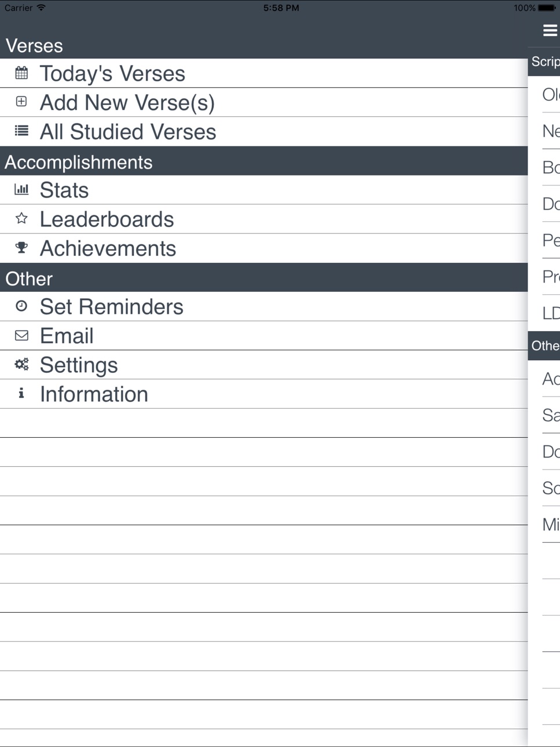Click the bar chart icon beside Stats

click(x=21, y=189)
